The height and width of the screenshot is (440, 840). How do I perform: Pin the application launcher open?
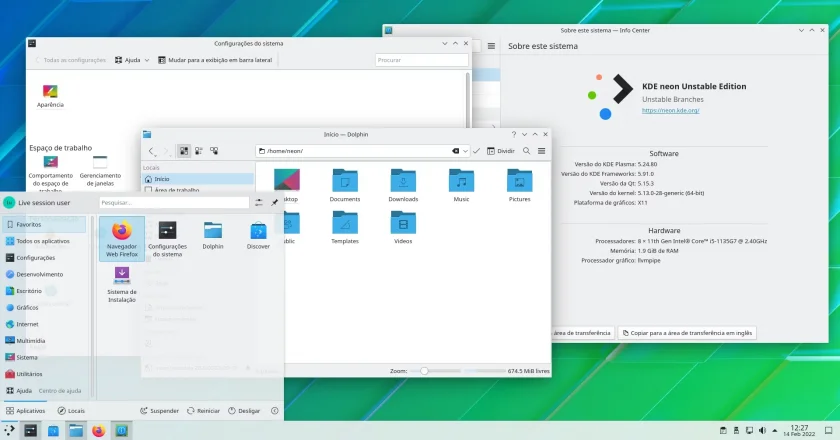click(x=274, y=203)
